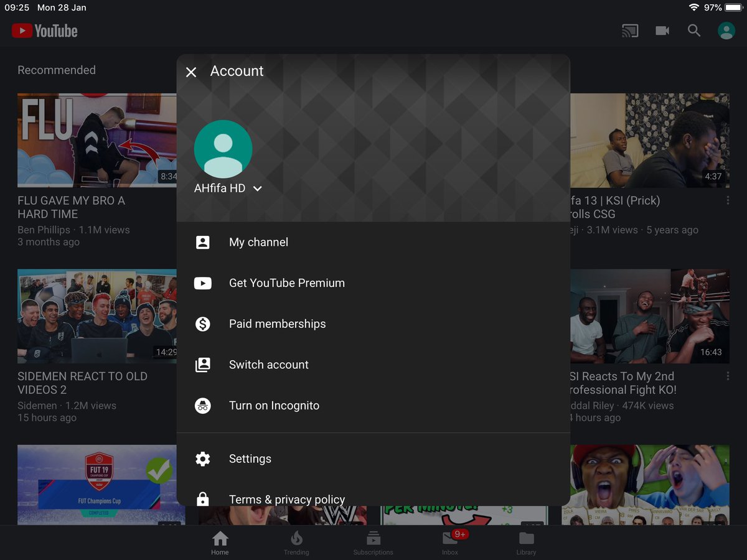Open Paid memberships
Viewport: 747px width, 560px height.
pos(374,324)
